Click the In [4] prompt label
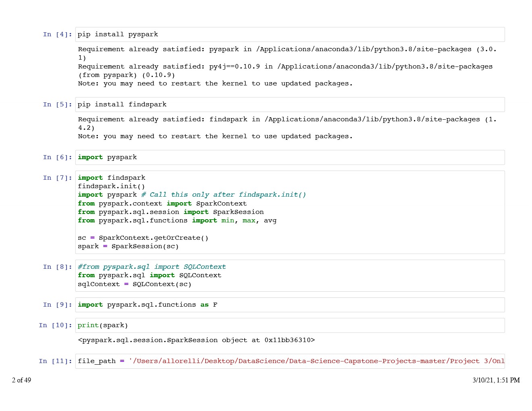 click(57, 35)
